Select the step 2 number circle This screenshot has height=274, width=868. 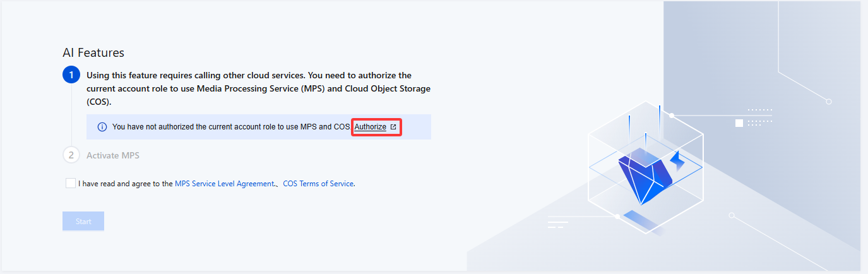tap(71, 155)
